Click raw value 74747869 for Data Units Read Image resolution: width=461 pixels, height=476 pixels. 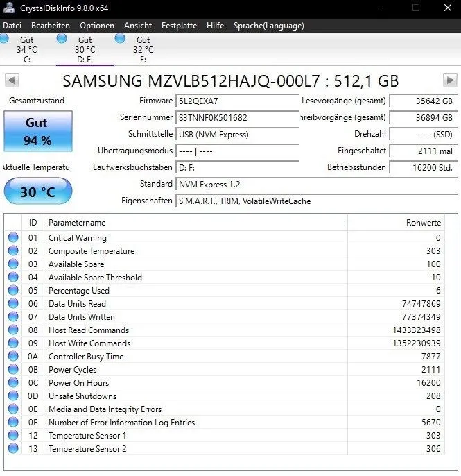(x=421, y=304)
